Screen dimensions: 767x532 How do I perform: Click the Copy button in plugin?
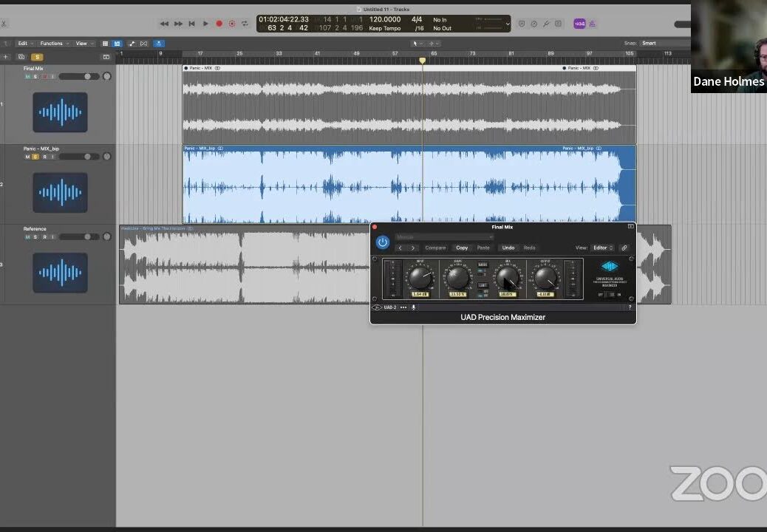[462, 248]
